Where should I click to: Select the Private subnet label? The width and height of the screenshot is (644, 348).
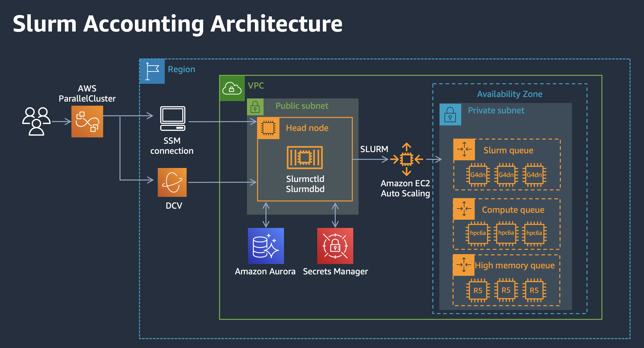click(x=496, y=110)
